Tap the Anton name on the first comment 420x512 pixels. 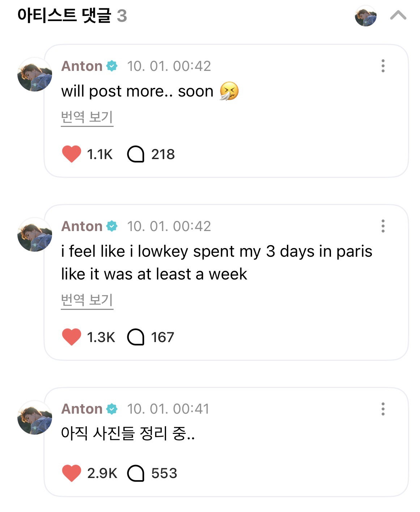tap(82, 66)
